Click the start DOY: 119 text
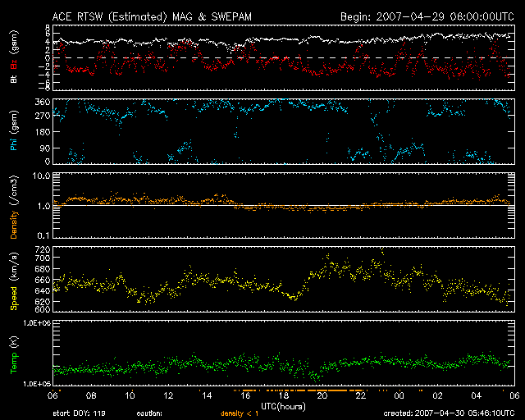Viewport: 525px width, 420px height. [80, 413]
